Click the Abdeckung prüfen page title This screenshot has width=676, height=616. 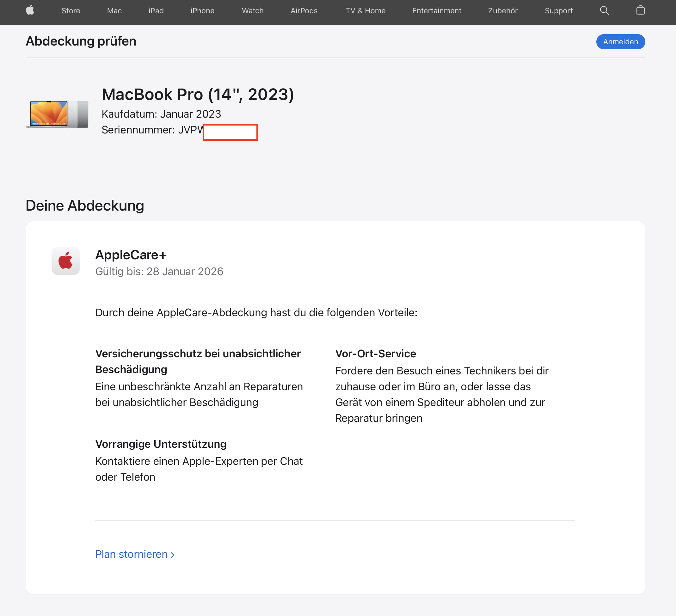click(81, 41)
